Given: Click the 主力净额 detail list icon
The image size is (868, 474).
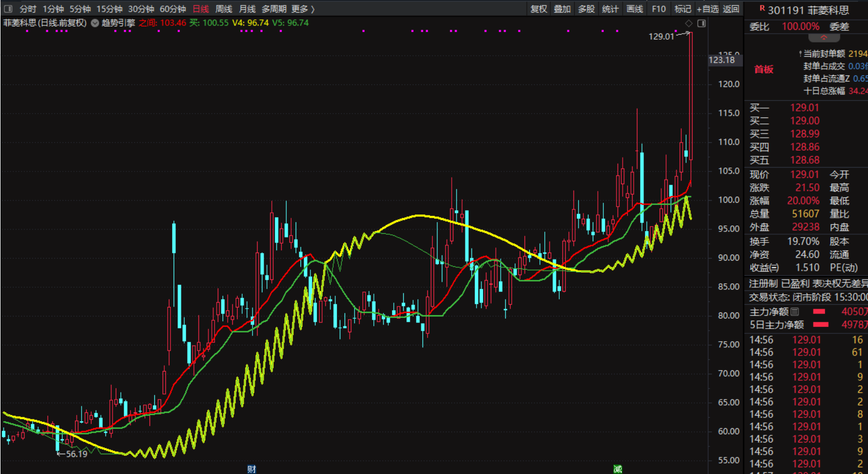Looking at the screenshot, I should (x=795, y=312).
